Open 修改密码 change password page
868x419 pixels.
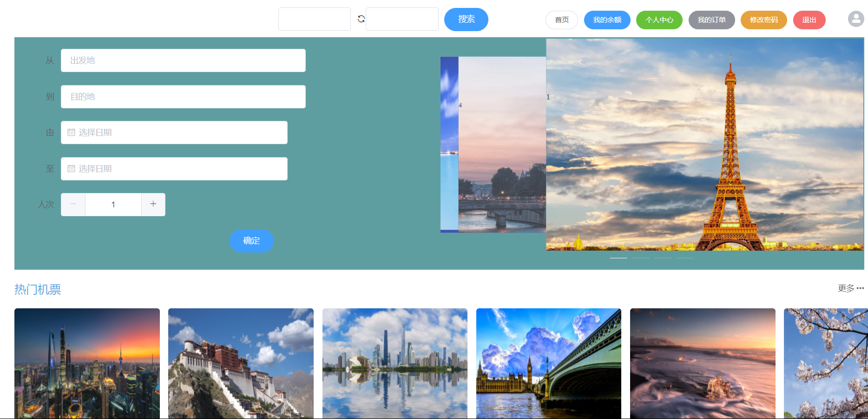click(x=764, y=20)
